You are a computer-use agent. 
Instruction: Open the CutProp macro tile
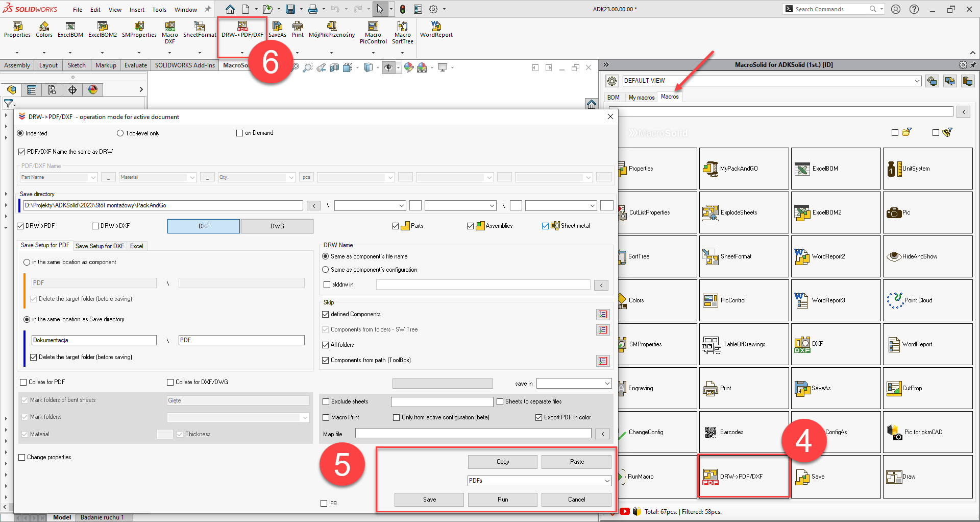pos(927,388)
